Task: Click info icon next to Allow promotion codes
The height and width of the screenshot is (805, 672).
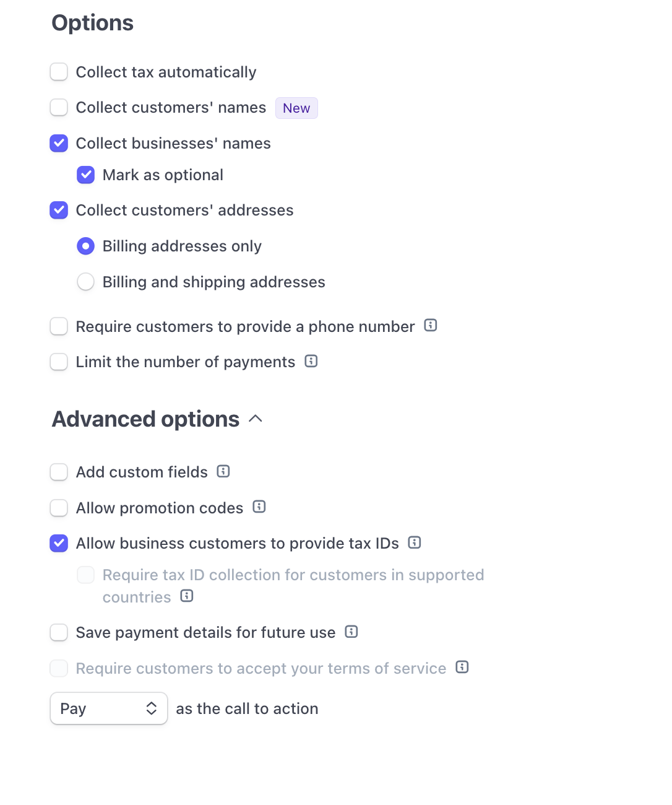Action: [259, 507]
